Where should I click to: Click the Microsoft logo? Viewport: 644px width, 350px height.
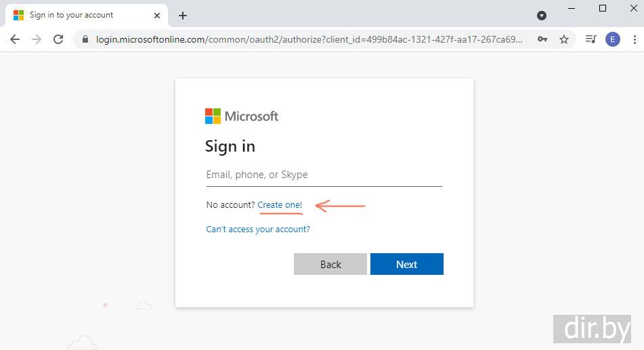[x=242, y=116]
